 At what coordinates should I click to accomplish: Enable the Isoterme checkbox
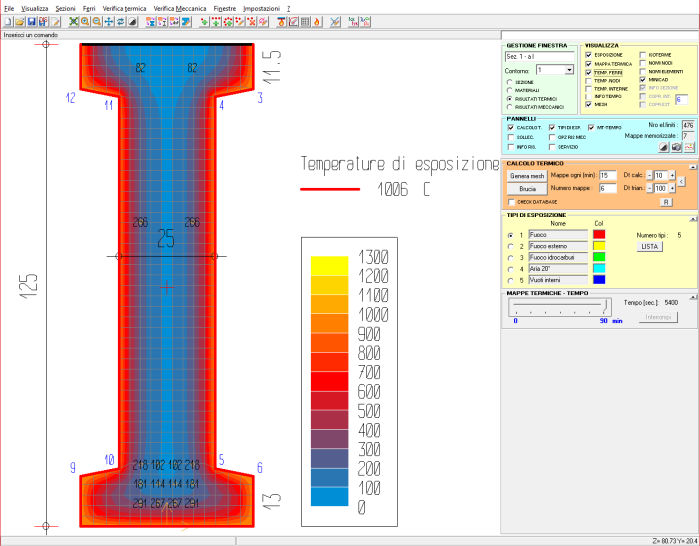coord(643,54)
